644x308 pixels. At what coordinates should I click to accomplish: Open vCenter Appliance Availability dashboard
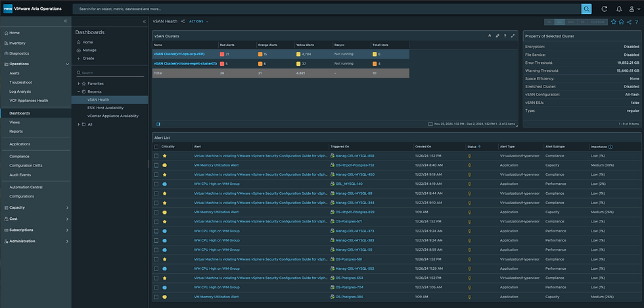point(113,116)
